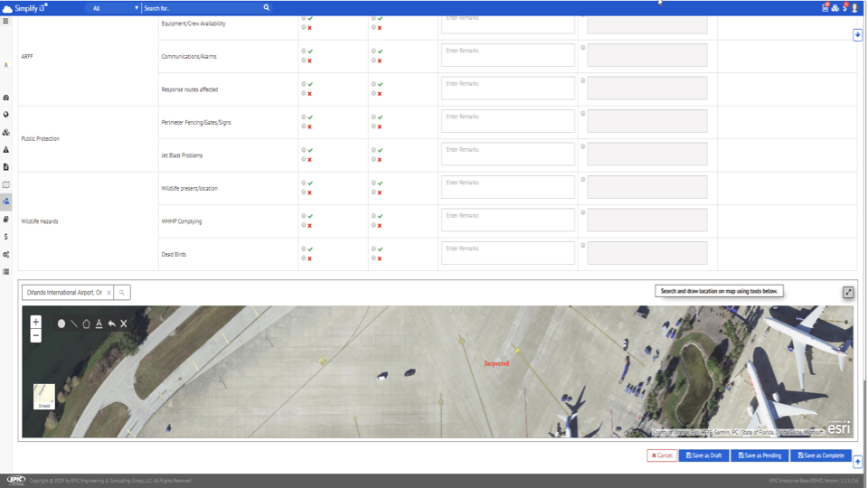Viewport: 868px width, 488px height.
Task: Open the map sidebar menu item
Action: tap(6, 184)
